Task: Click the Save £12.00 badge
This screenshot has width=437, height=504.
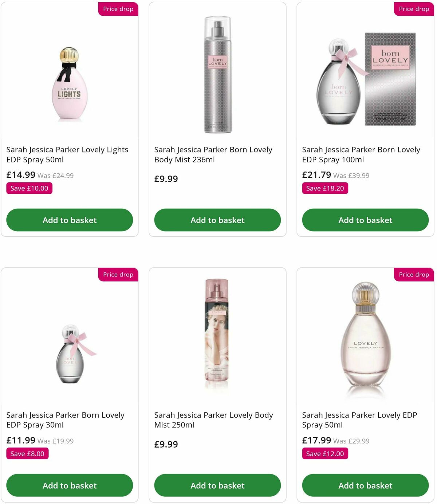Action: pyautogui.click(x=325, y=454)
